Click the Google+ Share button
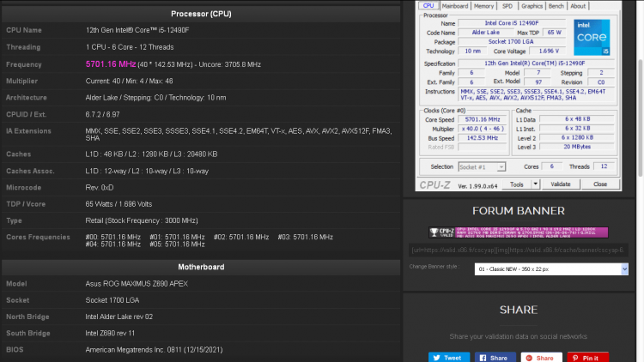Screen dimensions: 644x362 click(x=542, y=357)
